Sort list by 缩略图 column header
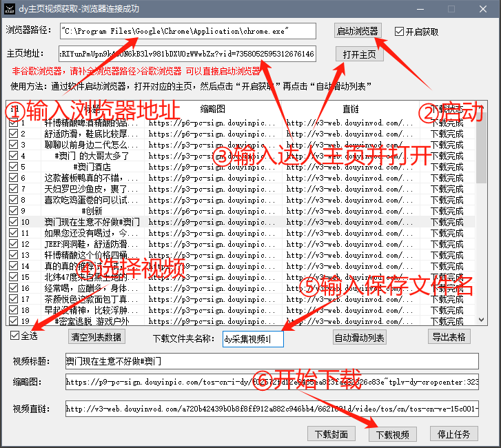This screenshot has height=448, width=501. (212, 109)
